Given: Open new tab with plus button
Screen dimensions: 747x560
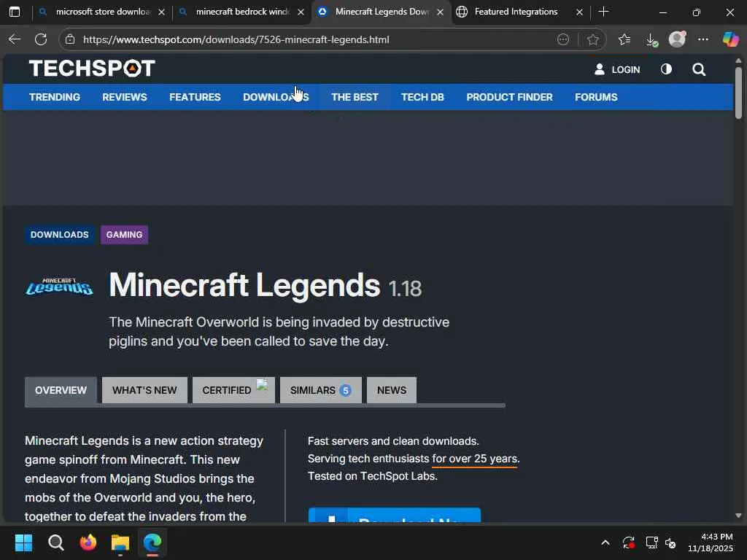Looking at the screenshot, I should coord(603,12).
